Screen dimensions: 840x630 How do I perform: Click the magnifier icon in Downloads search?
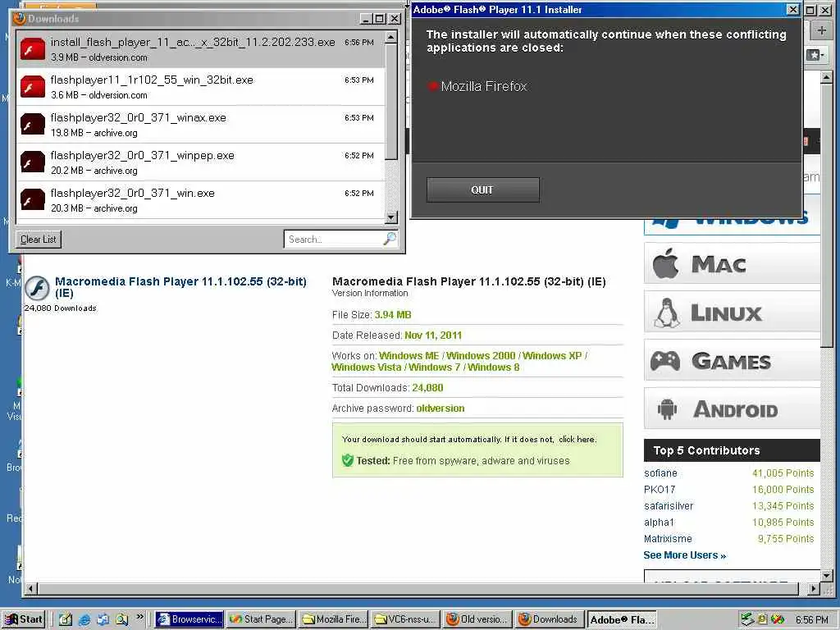[390, 239]
